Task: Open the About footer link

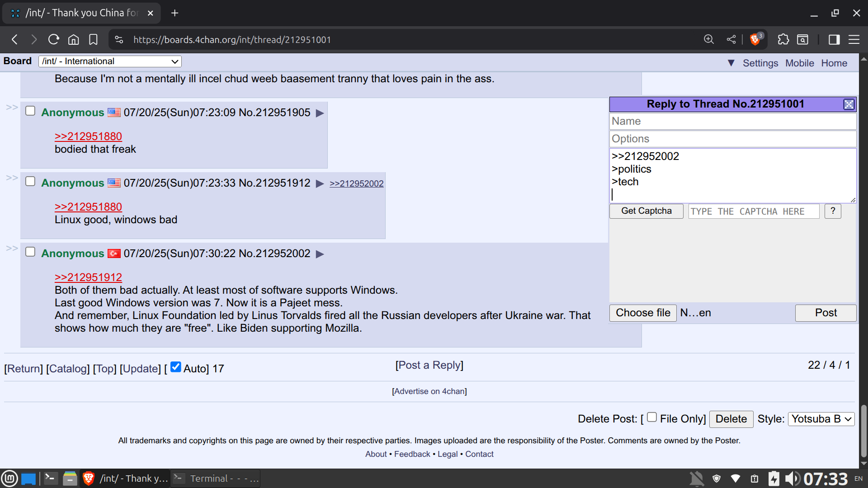Action: pyautogui.click(x=376, y=454)
